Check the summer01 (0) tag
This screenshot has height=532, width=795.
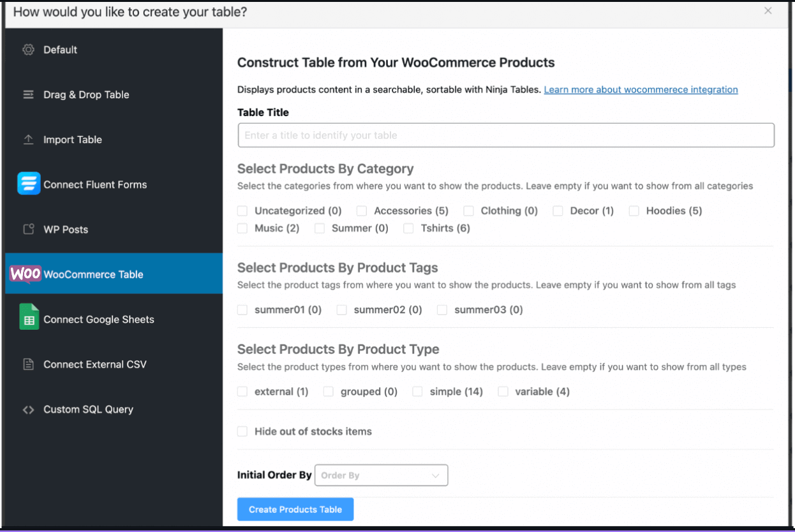(242, 309)
